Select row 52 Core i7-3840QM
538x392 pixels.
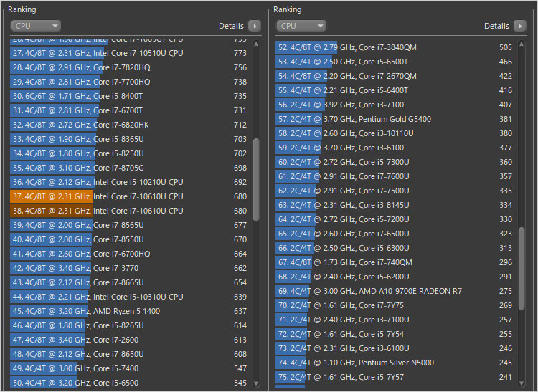click(395, 47)
